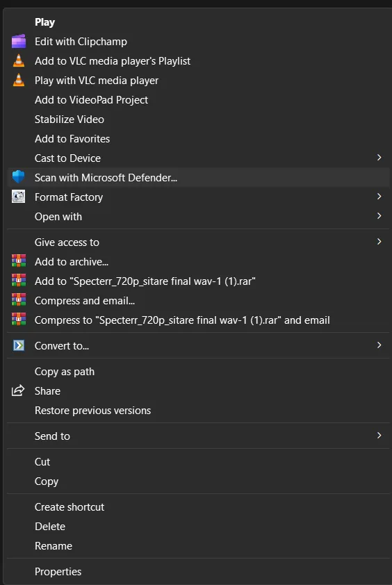Viewport: 392px width, 585px height.
Task: Expand the Format Factory submenu arrow
Action: pyautogui.click(x=379, y=197)
